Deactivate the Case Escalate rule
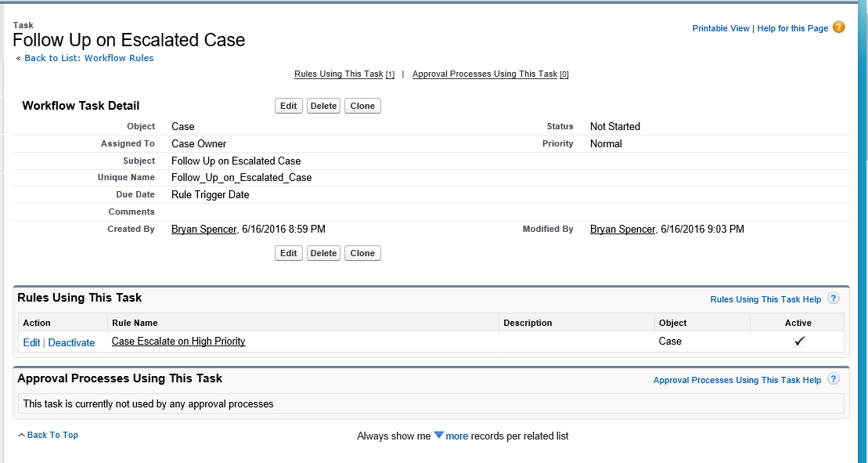Image resolution: width=868 pixels, height=463 pixels. click(x=71, y=343)
